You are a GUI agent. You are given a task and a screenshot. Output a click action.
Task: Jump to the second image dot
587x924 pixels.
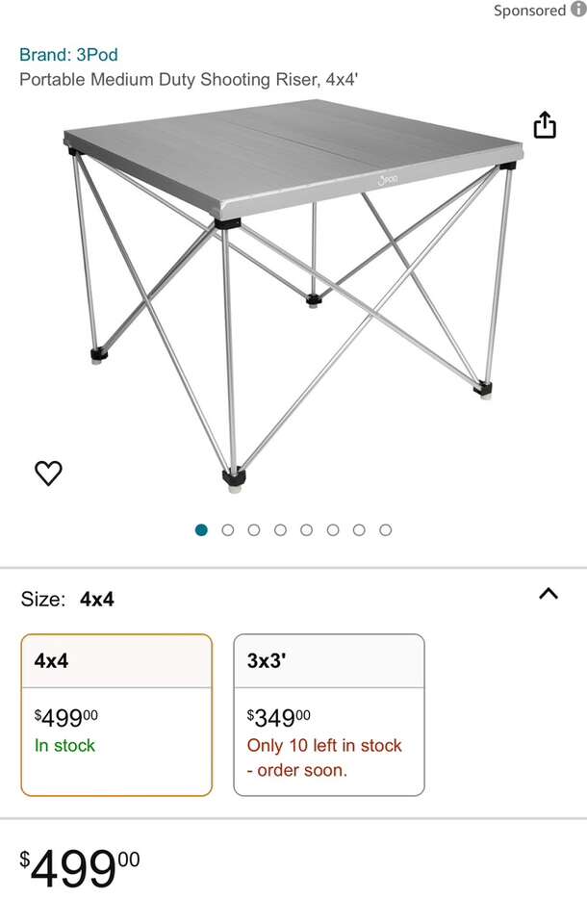[x=228, y=529]
